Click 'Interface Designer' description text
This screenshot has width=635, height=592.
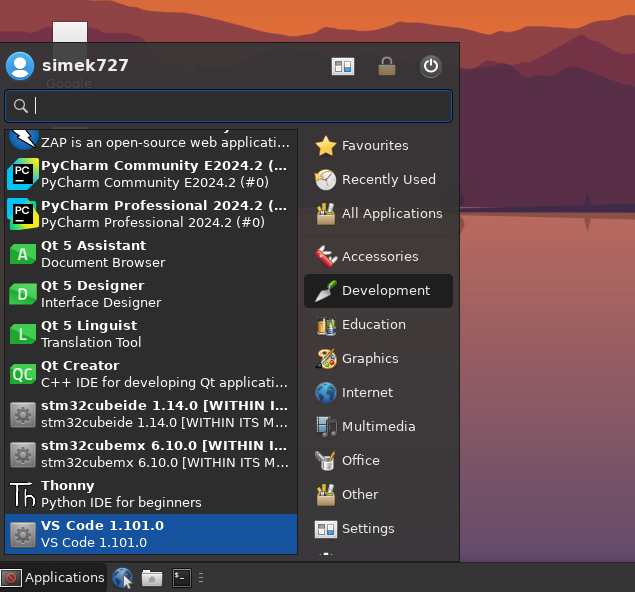click(101, 303)
